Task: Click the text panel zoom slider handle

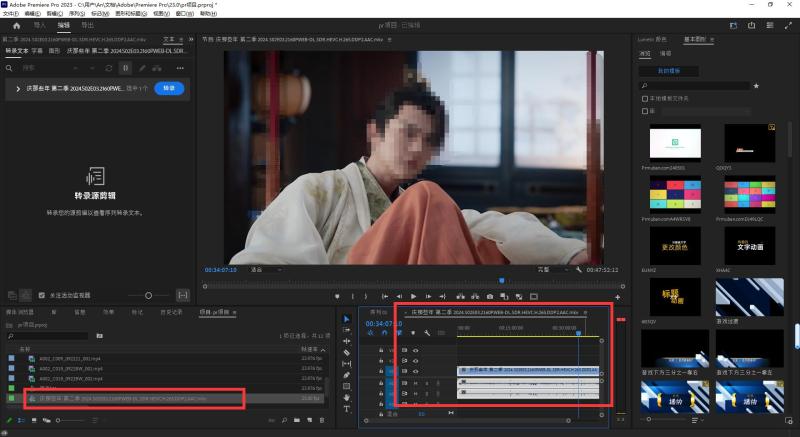Action: 148,295
